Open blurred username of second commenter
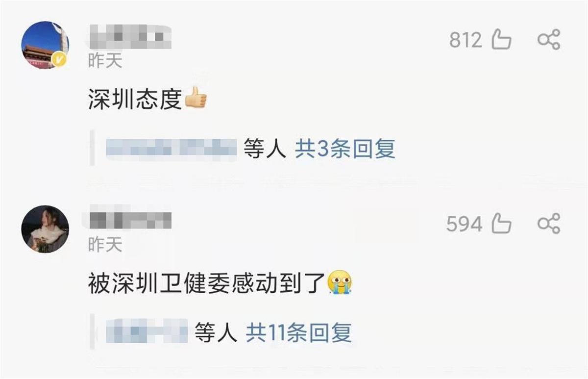 pos(130,221)
